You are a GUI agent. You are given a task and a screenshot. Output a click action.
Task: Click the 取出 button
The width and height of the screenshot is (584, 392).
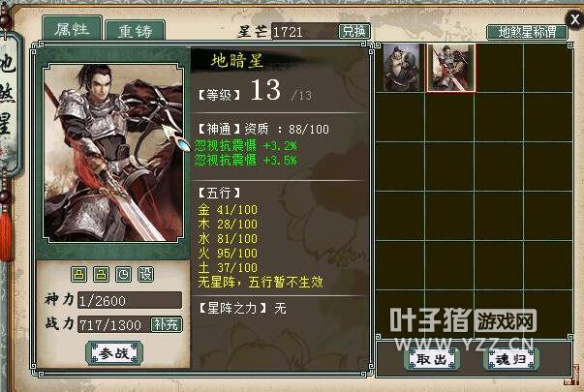point(432,359)
